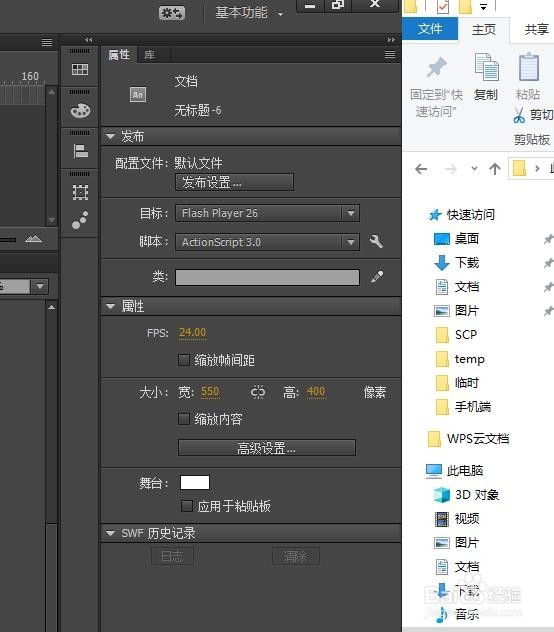Open the Explorer recent locations dropdown arrow
This screenshot has width=554, height=632.
pyautogui.click(x=475, y=168)
